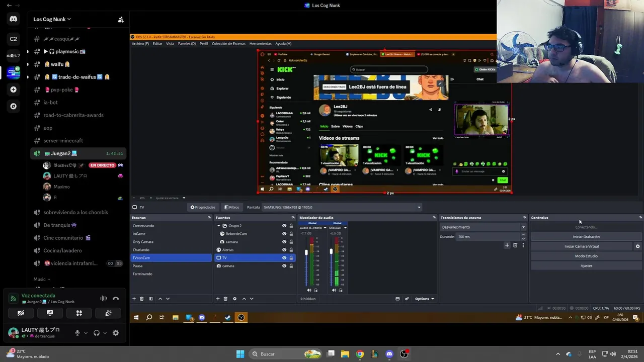Image resolution: width=644 pixels, height=362 pixels.
Task: Open transition three-dot properties menu
Action: 523,245
